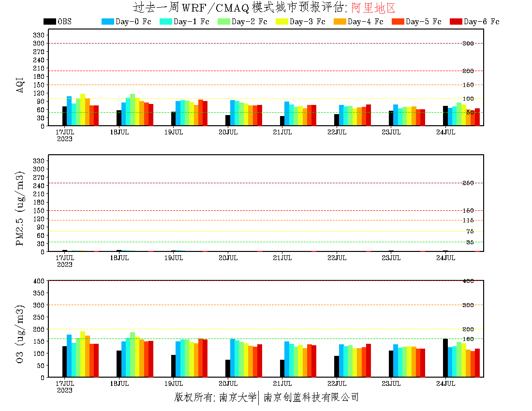Click the '版权所有: 南京大学' footer text

click(x=215, y=397)
